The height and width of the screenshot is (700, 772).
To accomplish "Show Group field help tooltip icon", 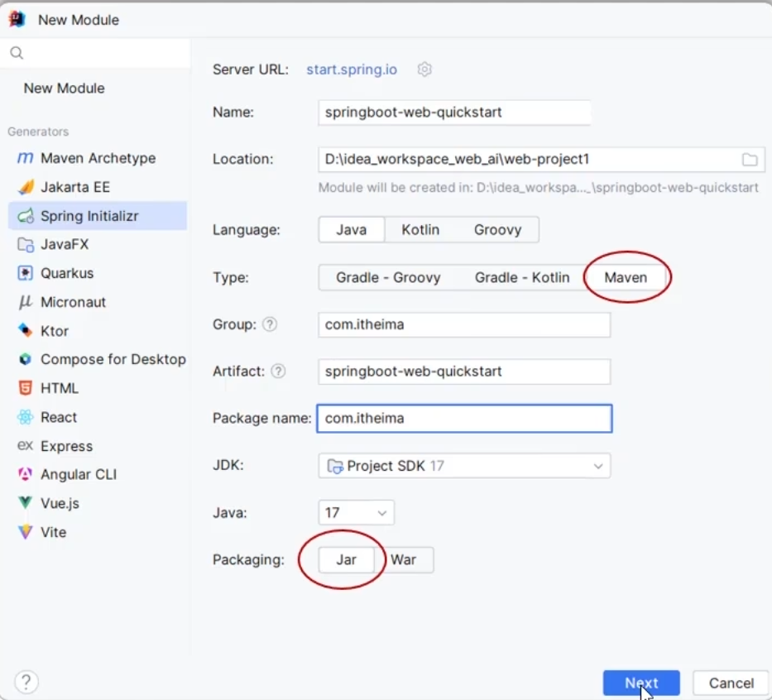I will (x=269, y=324).
